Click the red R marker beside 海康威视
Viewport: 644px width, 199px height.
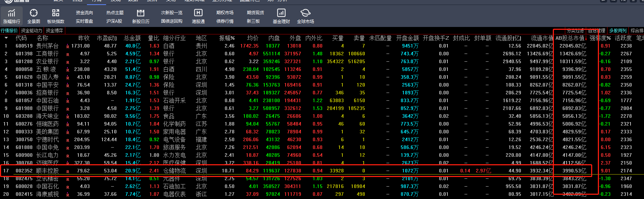pos(67,195)
